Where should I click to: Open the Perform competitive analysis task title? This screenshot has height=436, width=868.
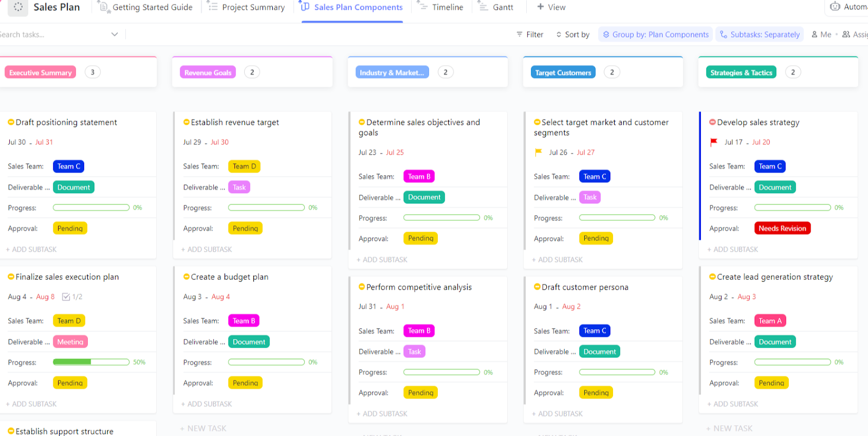[x=419, y=287]
